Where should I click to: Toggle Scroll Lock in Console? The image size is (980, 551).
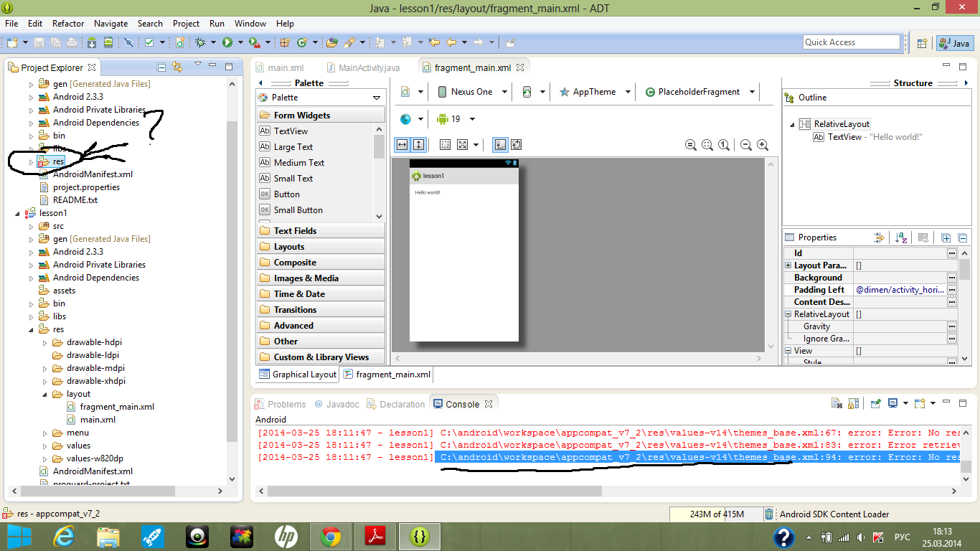(853, 404)
